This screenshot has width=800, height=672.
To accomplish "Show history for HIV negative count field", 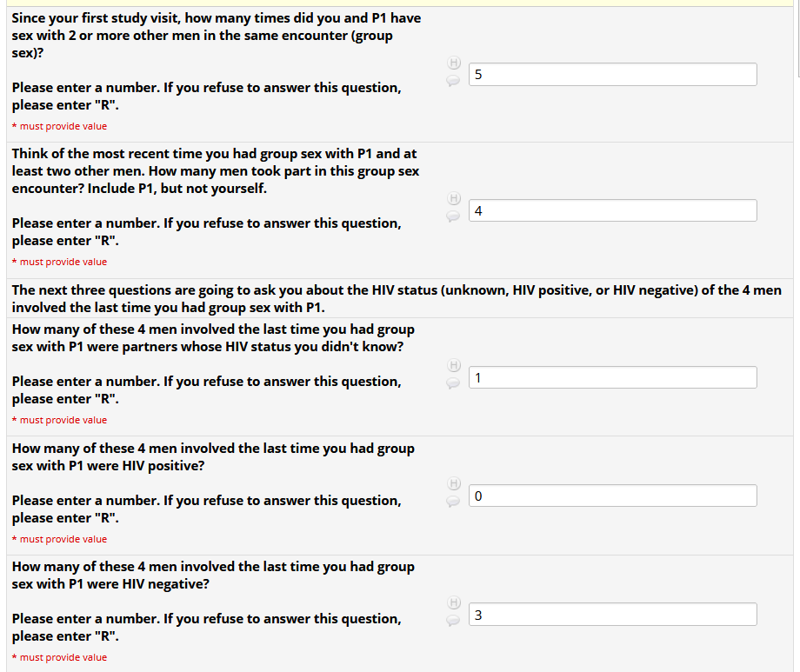I will (453, 602).
